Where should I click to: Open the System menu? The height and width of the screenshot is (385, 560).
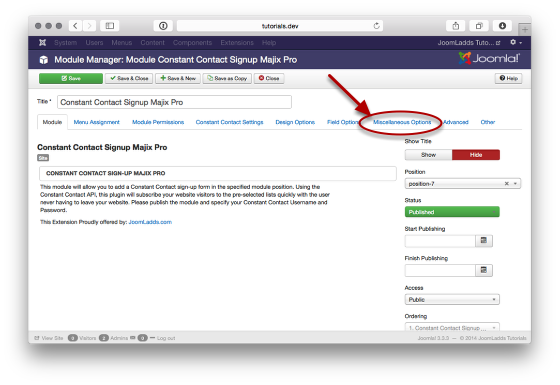pyautogui.click(x=65, y=42)
